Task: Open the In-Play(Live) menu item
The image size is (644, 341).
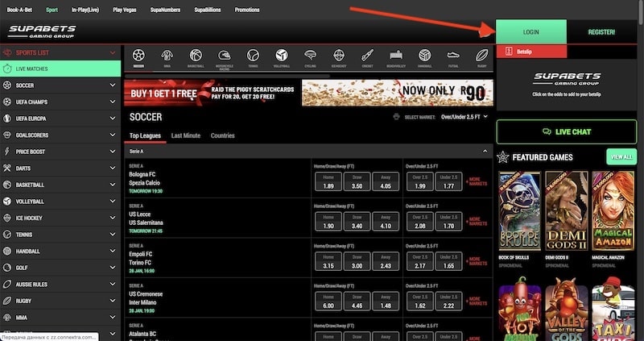Action: coord(85,10)
